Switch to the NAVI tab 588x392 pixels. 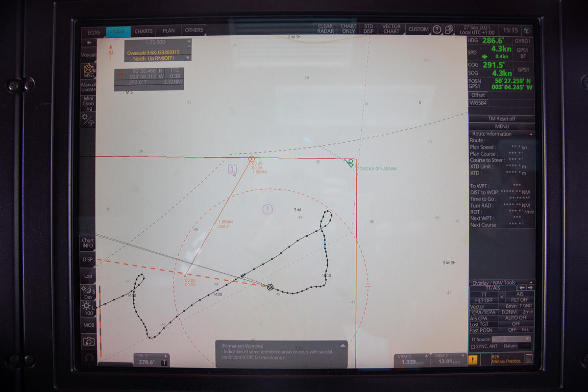point(119,31)
